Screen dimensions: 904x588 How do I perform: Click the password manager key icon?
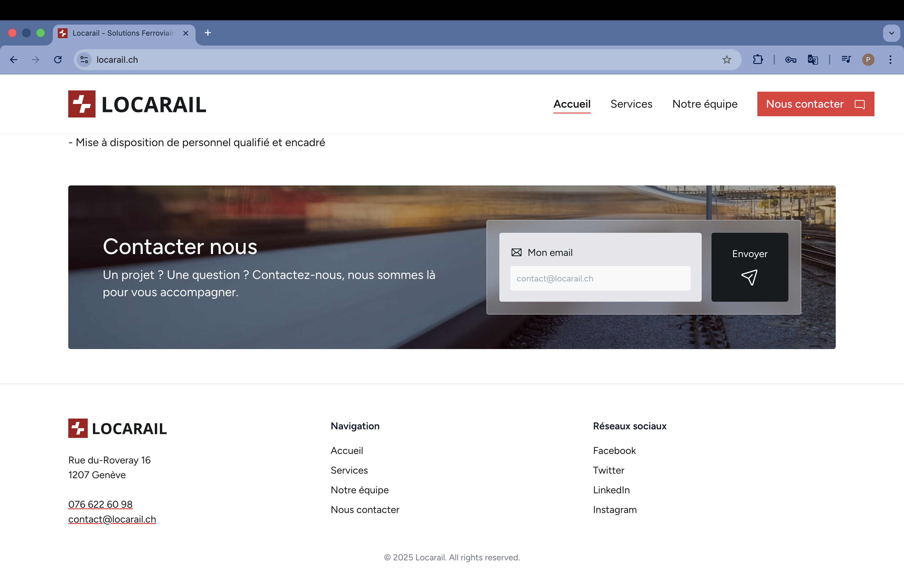pos(790,60)
